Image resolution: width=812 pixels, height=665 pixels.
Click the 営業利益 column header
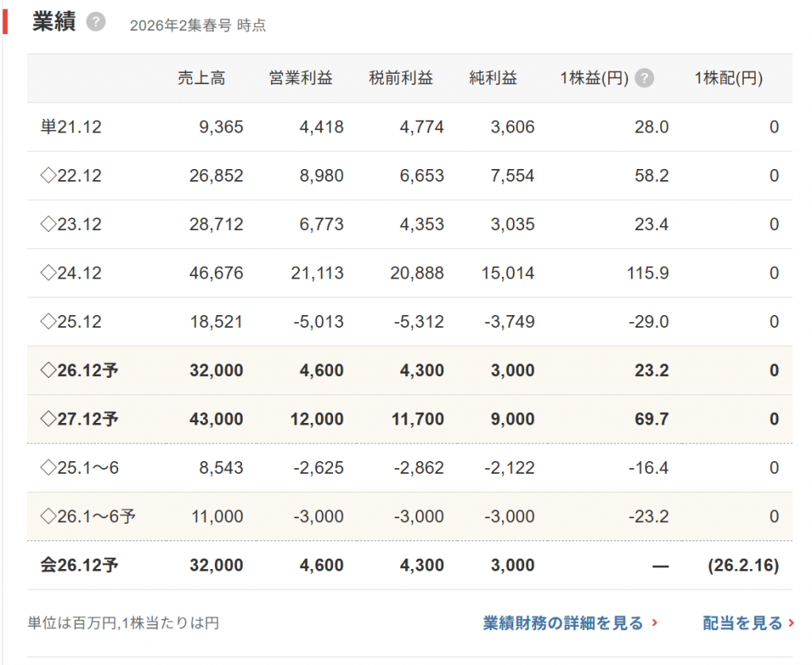tap(301, 79)
